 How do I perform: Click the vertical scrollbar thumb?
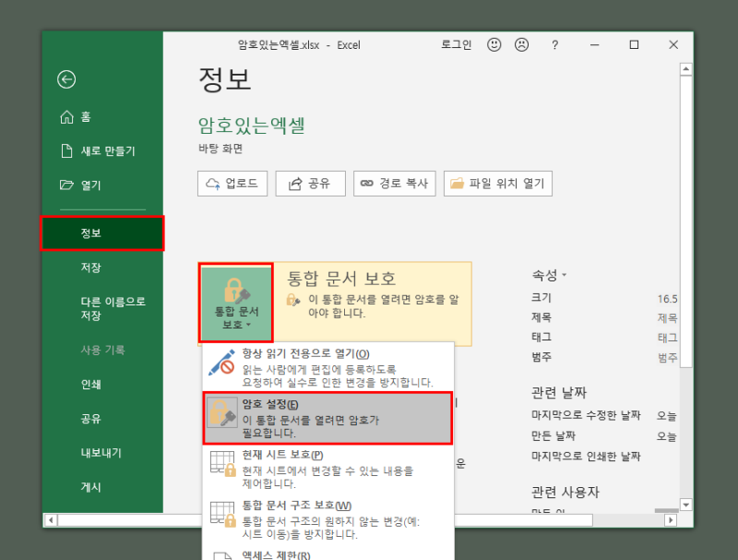(685, 221)
